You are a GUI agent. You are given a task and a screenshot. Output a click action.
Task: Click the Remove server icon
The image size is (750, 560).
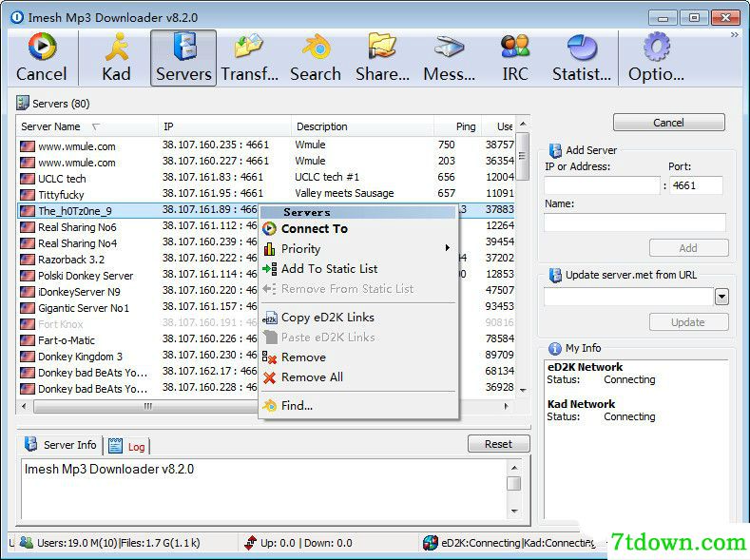[x=269, y=357]
